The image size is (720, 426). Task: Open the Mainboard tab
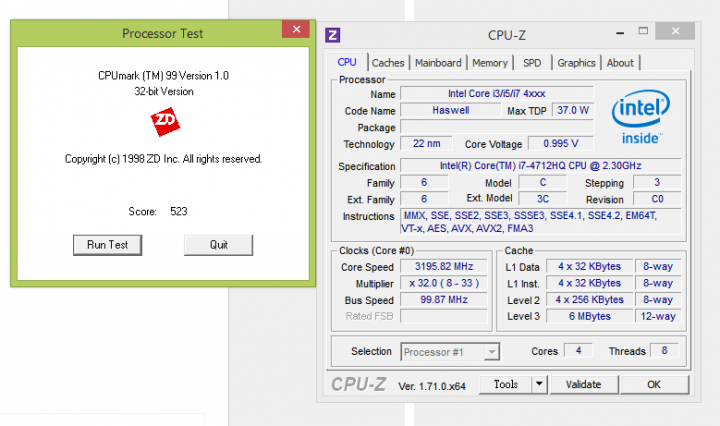click(438, 63)
